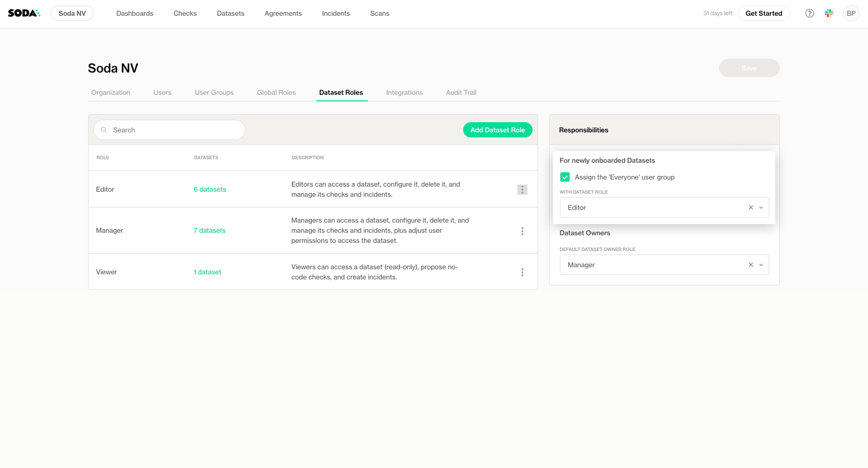This screenshot has width=868, height=468.
Task: Open the help question mark icon
Action: [x=809, y=13]
